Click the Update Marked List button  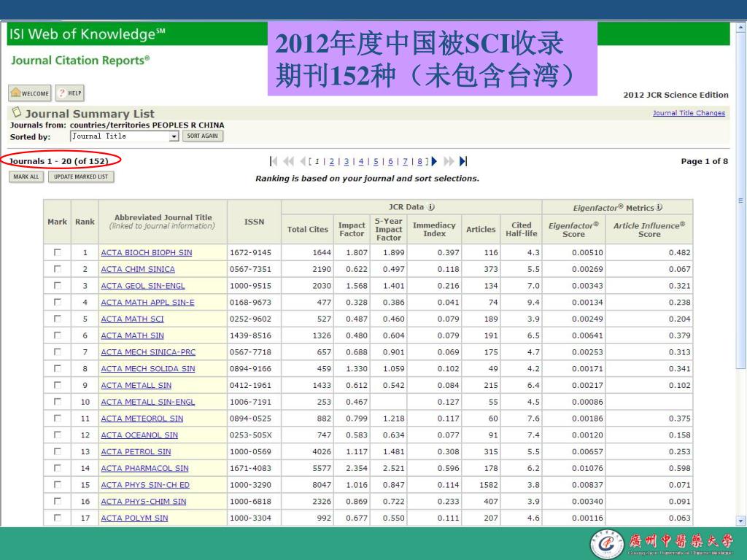81,176
